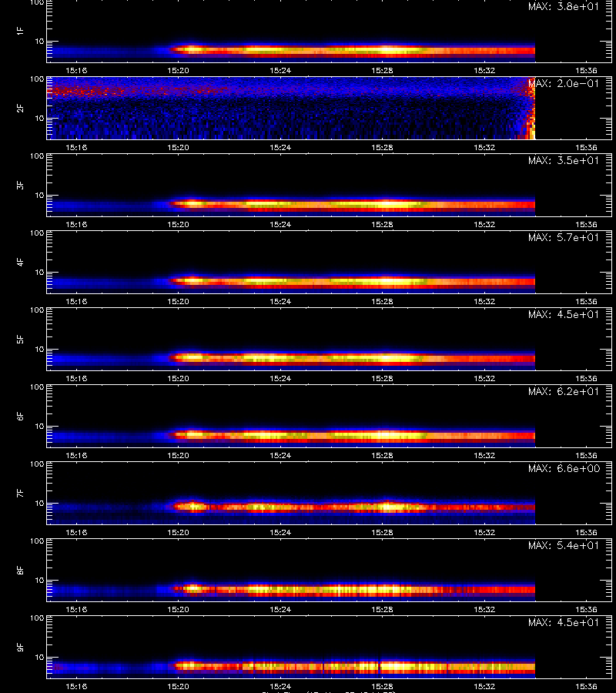
Task: Click the "MAX: 6.6e+00" label in panel 7F
Action: [564, 468]
